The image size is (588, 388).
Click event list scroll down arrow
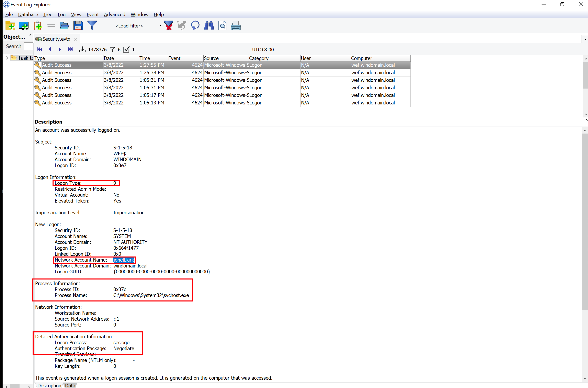(586, 114)
